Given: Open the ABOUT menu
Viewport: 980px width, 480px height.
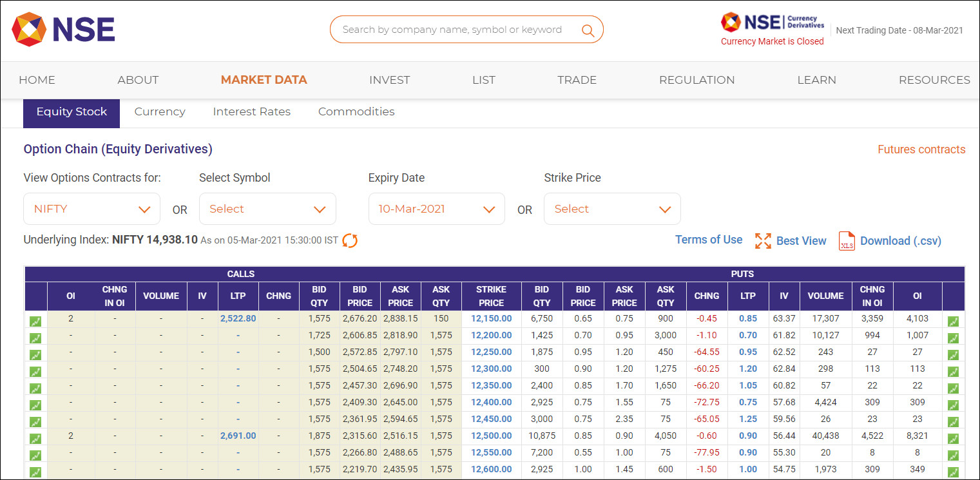Looking at the screenshot, I should [138, 80].
